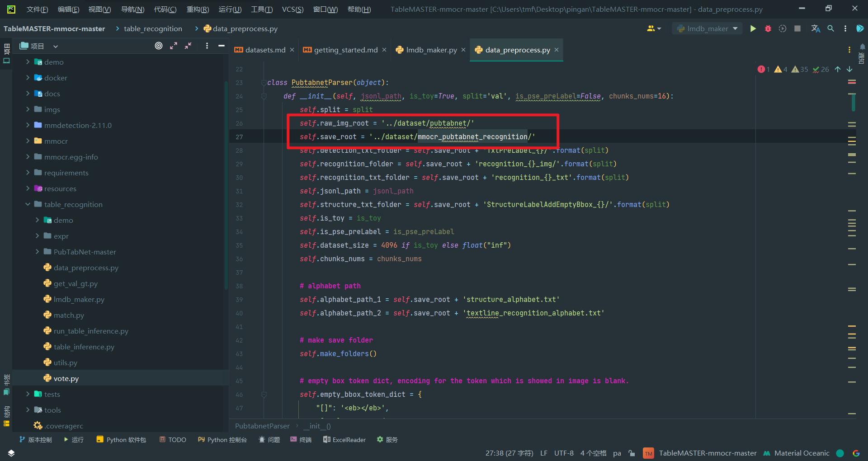Open notifications bell on right sidebar
The height and width of the screenshot is (461, 868).
[863, 47]
